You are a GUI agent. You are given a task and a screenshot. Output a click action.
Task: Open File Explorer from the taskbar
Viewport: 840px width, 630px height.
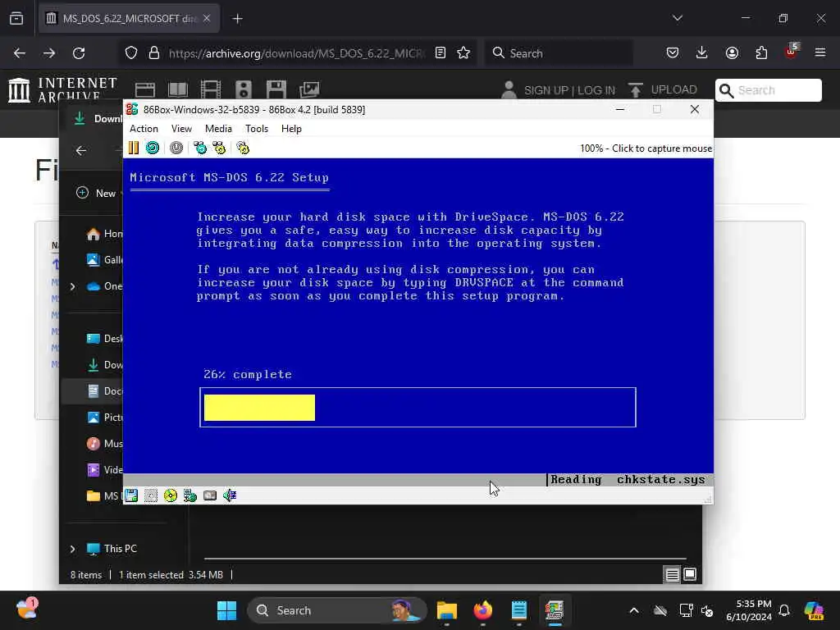(447, 610)
